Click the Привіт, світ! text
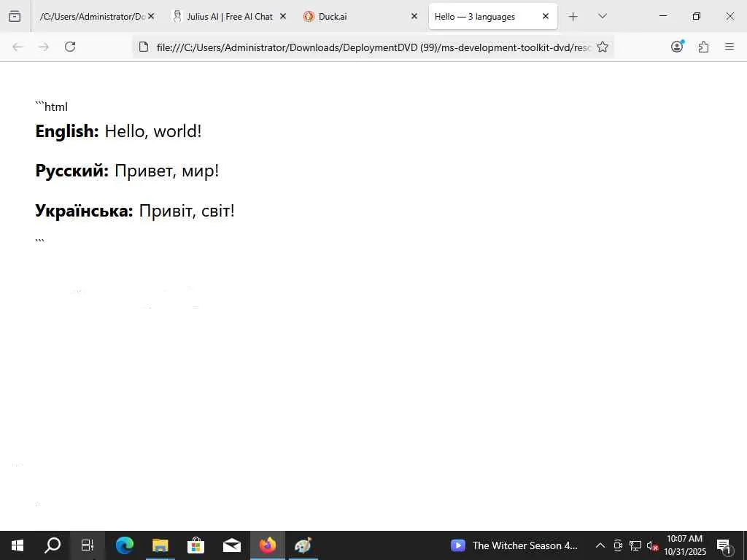The image size is (747, 560). tap(187, 211)
